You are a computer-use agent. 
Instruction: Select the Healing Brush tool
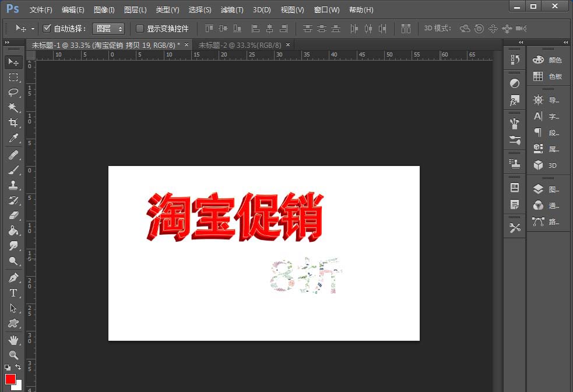(13, 155)
